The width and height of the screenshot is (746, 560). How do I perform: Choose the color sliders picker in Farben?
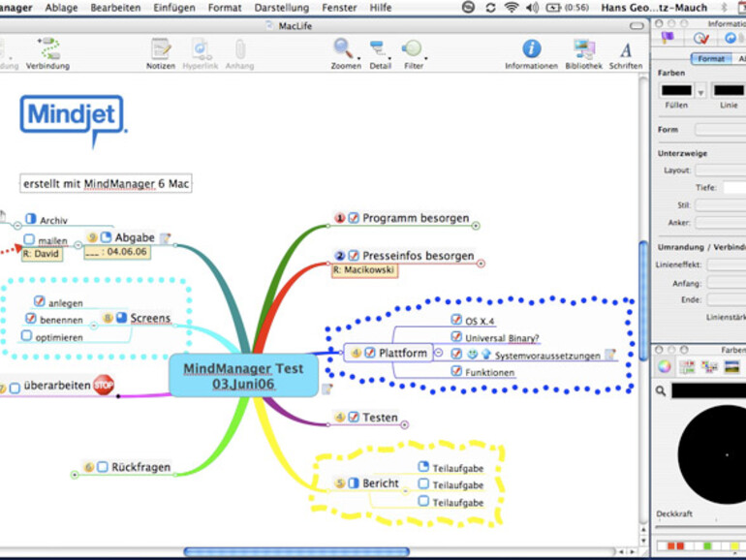click(687, 366)
